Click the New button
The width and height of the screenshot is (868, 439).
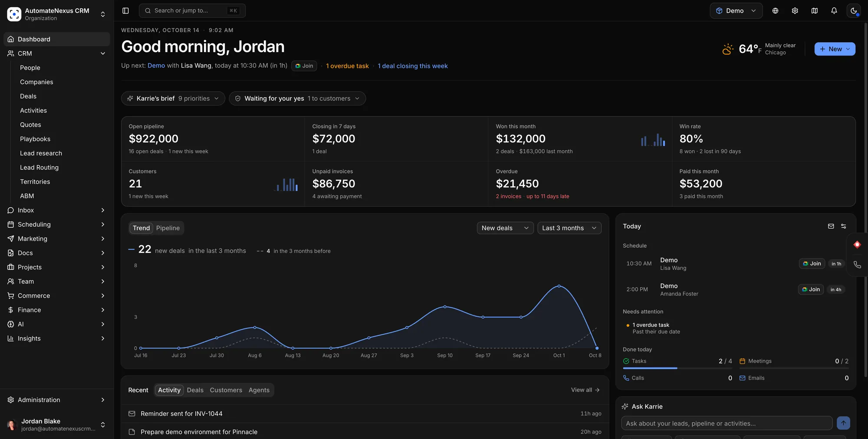point(835,49)
